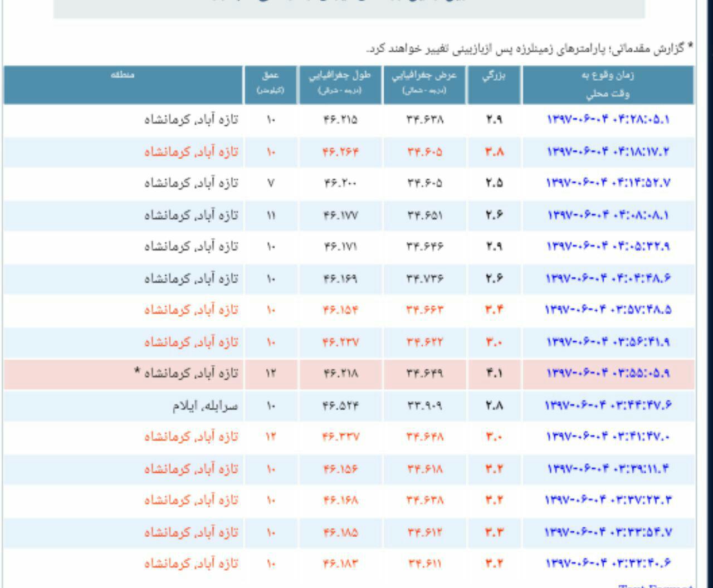713x588 pixels.
Task: Open the earthquake recorded at 04:08:08.1
Action: pyautogui.click(x=608, y=215)
